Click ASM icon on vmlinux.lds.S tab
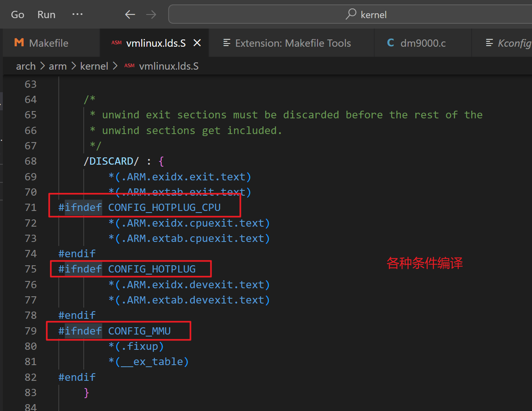Screen dimensions: 532x411 [x=116, y=43]
